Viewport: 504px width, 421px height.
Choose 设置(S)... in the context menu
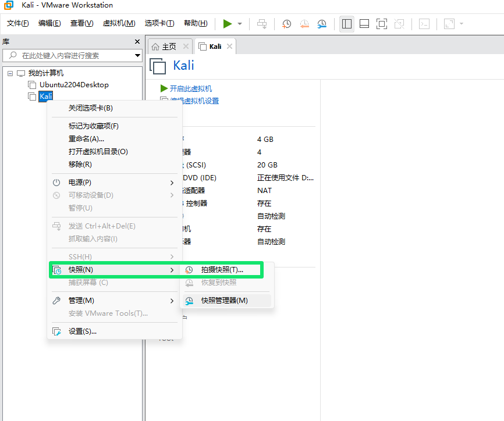(x=82, y=331)
